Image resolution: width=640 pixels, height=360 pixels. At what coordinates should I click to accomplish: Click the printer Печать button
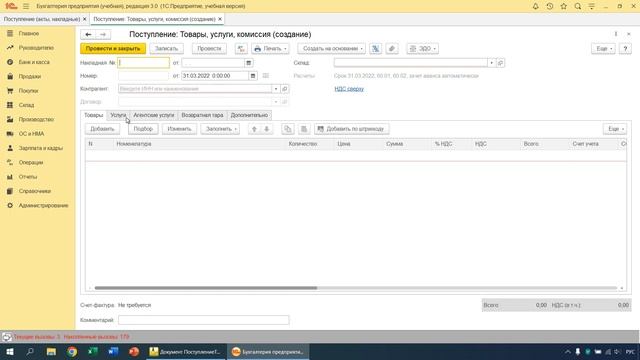point(270,49)
